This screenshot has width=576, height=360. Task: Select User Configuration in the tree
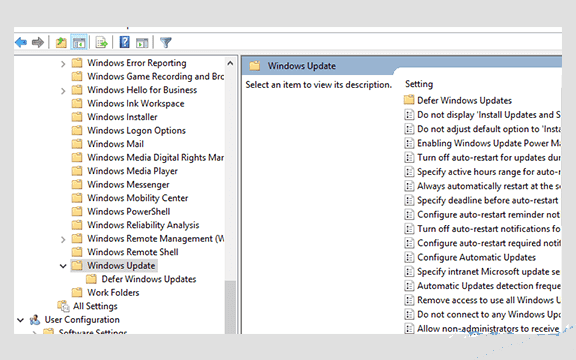74,320
